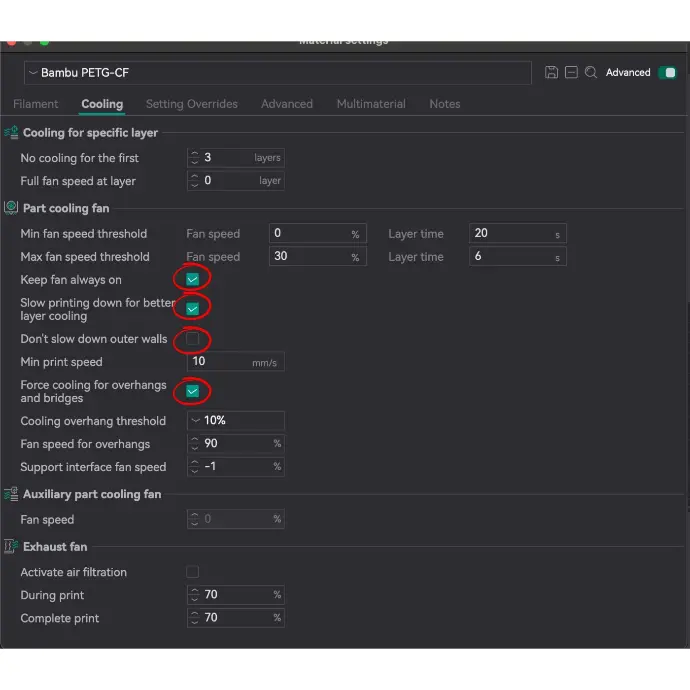Click the search settings magnifier icon

coord(591,73)
